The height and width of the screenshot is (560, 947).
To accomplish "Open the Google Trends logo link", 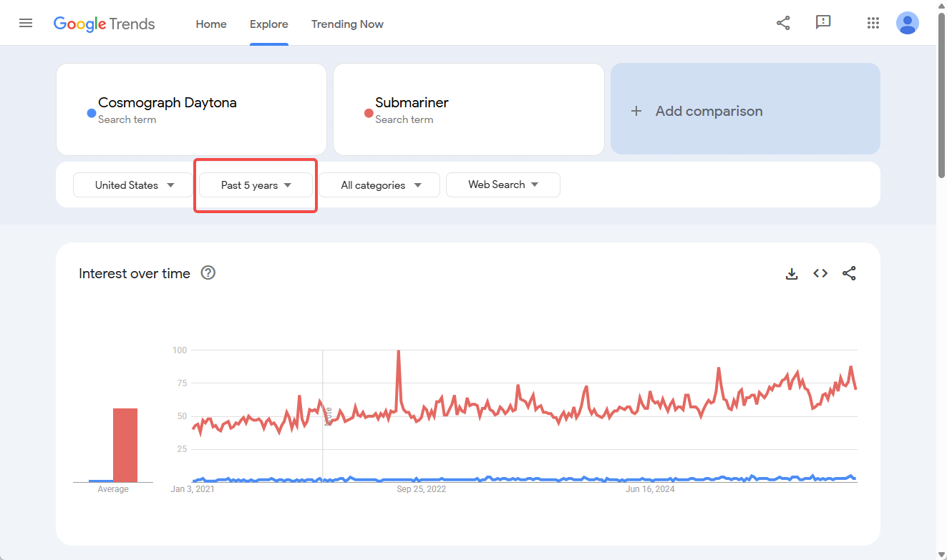I will pos(104,24).
